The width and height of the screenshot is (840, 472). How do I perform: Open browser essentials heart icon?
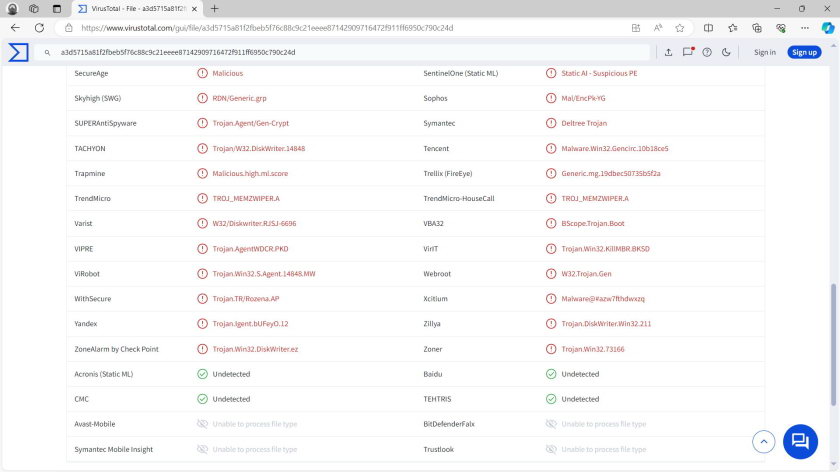pyautogui.click(x=781, y=28)
